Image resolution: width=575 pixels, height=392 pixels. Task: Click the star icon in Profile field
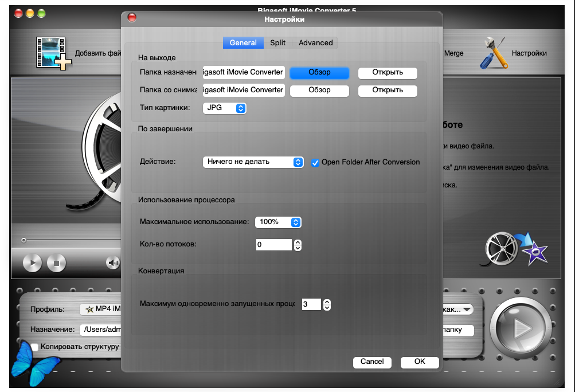pyautogui.click(x=89, y=309)
